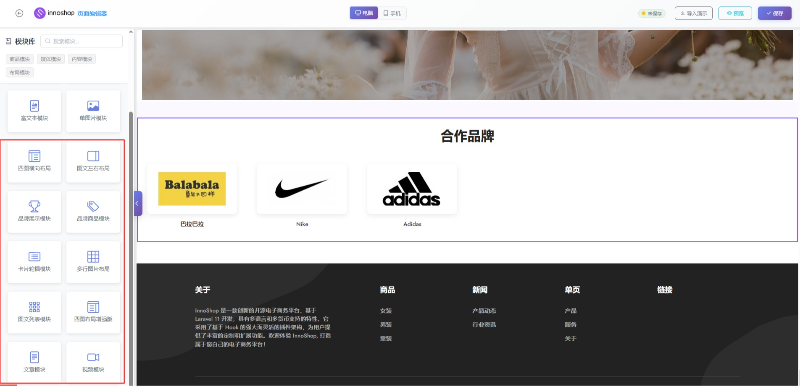Image resolution: width=800 pixels, height=386 pixels.
Task: Click the 巴拉巴拉 brand caption
Action: [x=192, y=224]
